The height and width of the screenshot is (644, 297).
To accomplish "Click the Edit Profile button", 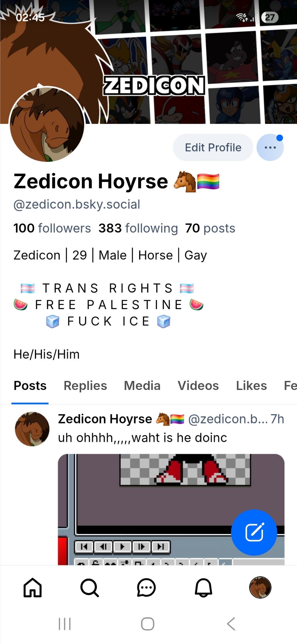I will click(x=213, y=147).
